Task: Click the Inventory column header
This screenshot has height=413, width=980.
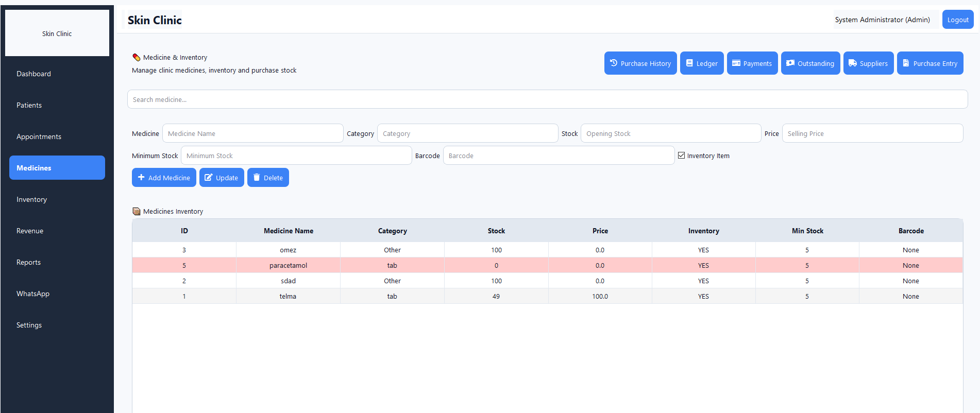Action: tap(704, 231)
